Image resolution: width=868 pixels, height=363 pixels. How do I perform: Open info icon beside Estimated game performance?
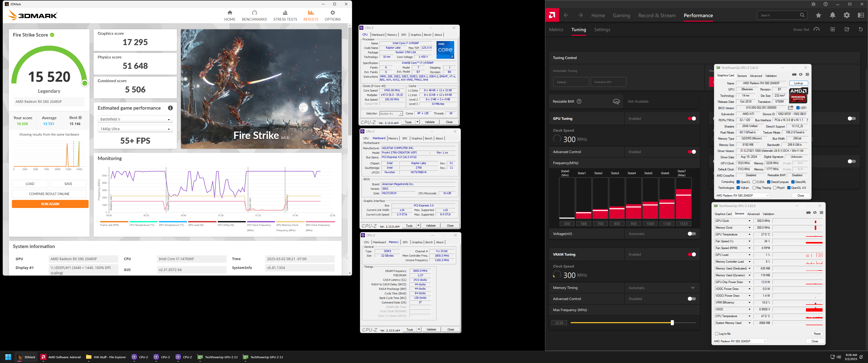pyautogui.click(x=171, y=108)
